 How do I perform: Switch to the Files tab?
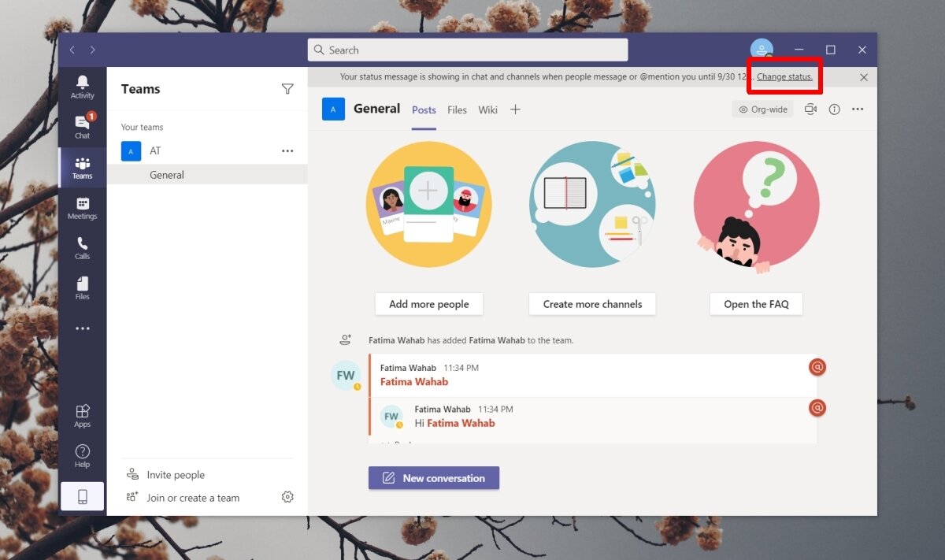(457, 109)
